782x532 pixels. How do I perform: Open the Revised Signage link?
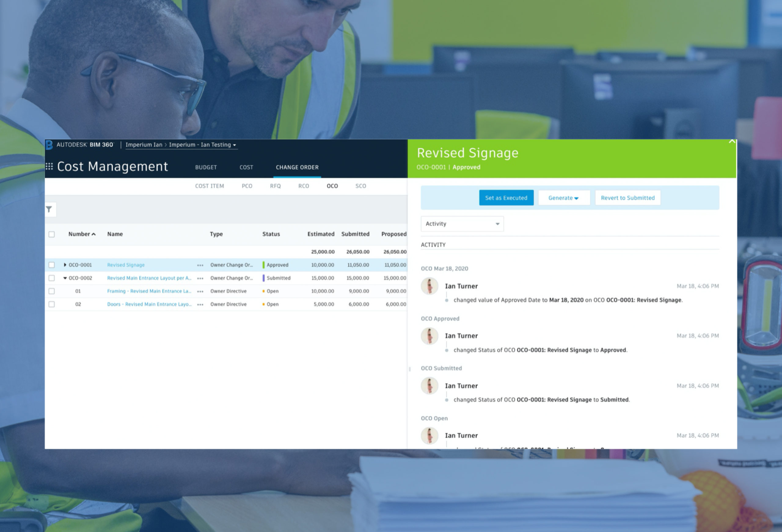[x=126, y=265]
